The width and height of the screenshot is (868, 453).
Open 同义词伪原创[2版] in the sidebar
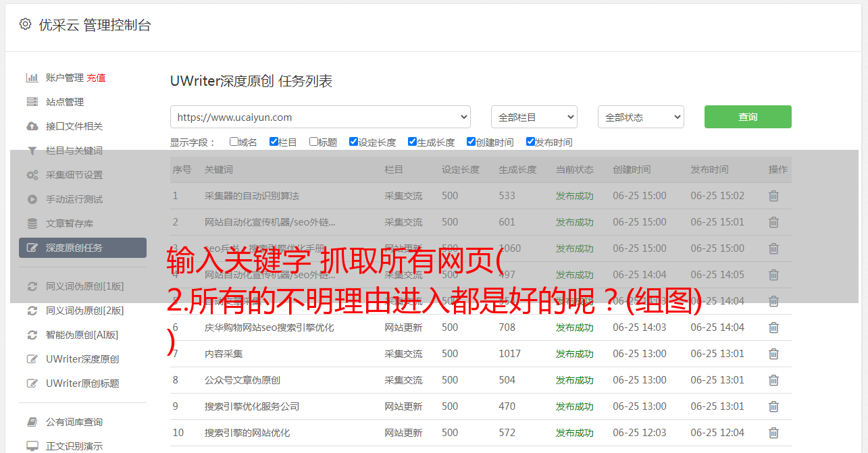pos(84,311)
